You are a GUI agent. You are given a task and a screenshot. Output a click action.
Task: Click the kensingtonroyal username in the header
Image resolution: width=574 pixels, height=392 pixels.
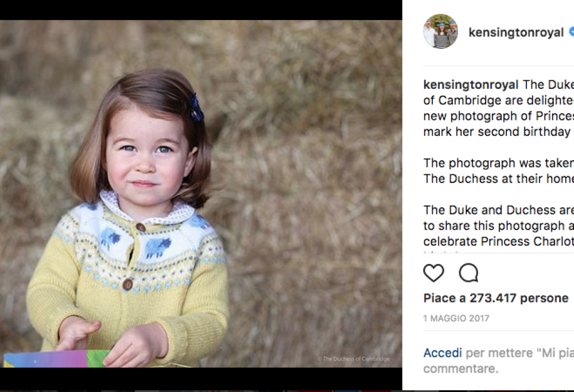pos(516,33)
